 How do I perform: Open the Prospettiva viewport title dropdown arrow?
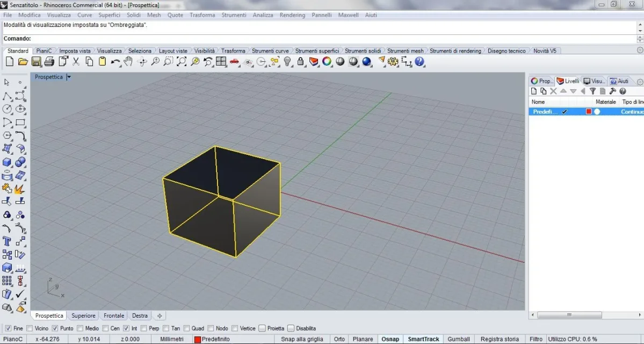(x=69, y=77)
